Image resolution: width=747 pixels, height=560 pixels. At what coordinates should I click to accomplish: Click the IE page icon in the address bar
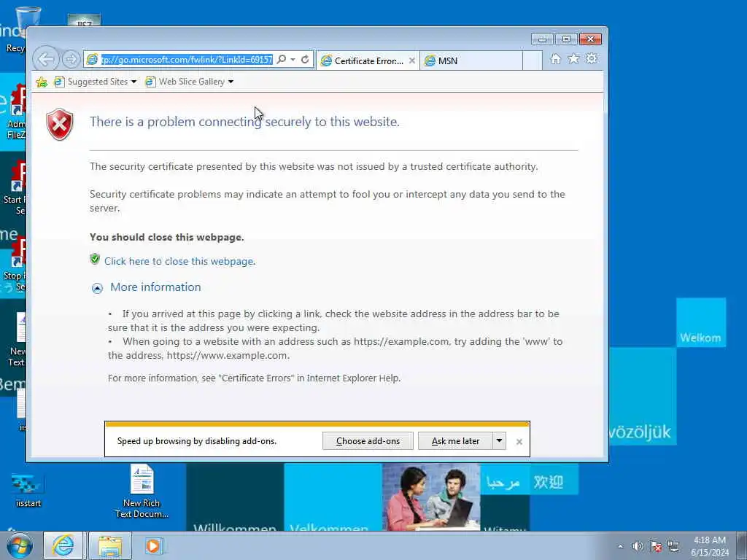pos(93,60)
